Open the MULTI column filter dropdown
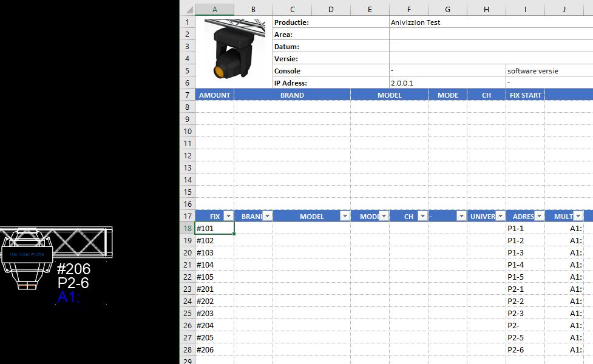Image resolution: width=593 pixels, height=364 pixels. coord(578,217)
